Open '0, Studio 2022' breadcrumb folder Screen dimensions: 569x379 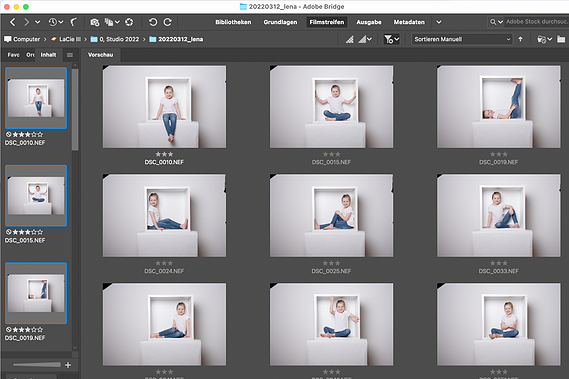pyautogui.click(x=115, y=39)
